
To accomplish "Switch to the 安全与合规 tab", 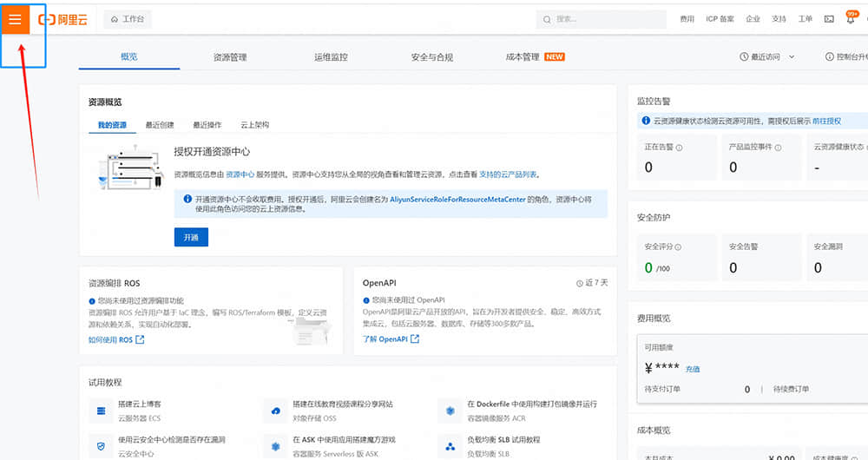I will coord(431,57).
